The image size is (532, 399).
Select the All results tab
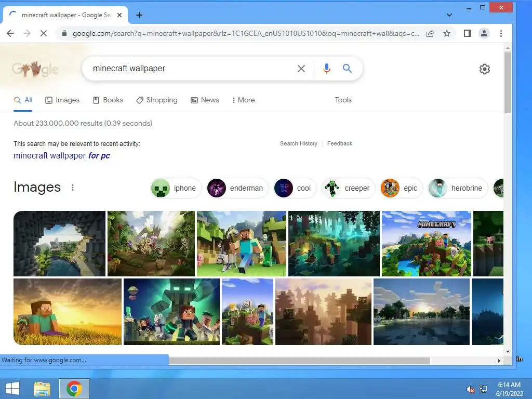point(23,100)
